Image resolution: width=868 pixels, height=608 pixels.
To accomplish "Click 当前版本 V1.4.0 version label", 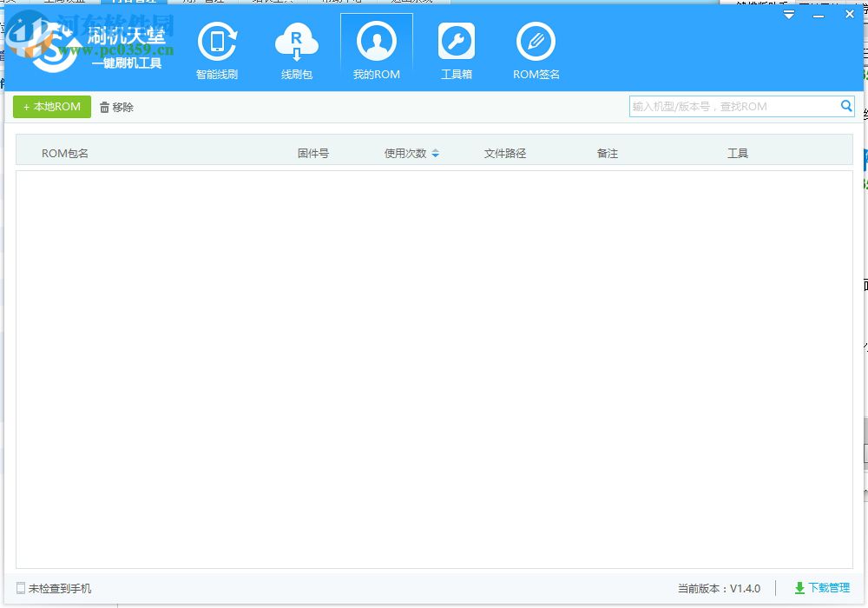I will pyautogui.click(x=719, y=589).
